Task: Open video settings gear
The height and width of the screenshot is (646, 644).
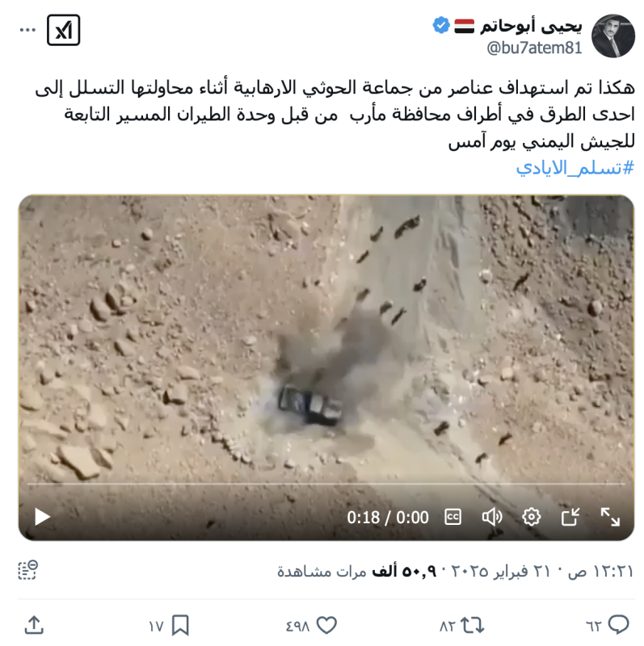Action: 531,517
